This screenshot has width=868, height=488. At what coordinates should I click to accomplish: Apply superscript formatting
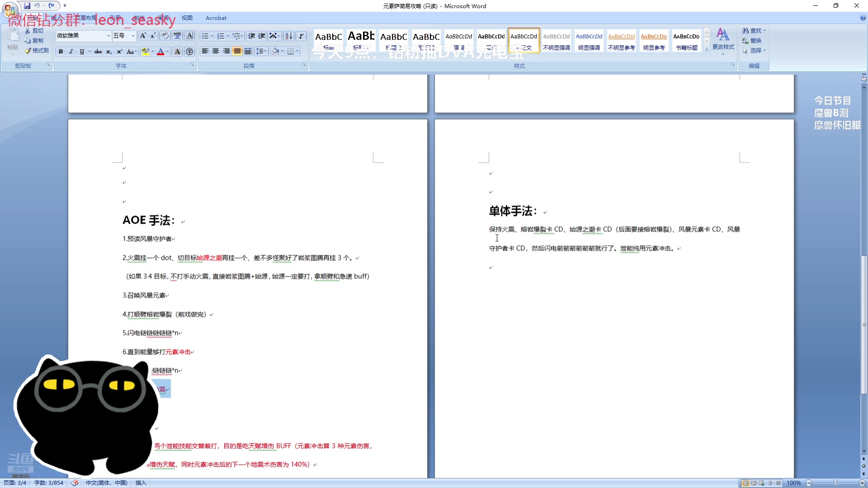119,52
